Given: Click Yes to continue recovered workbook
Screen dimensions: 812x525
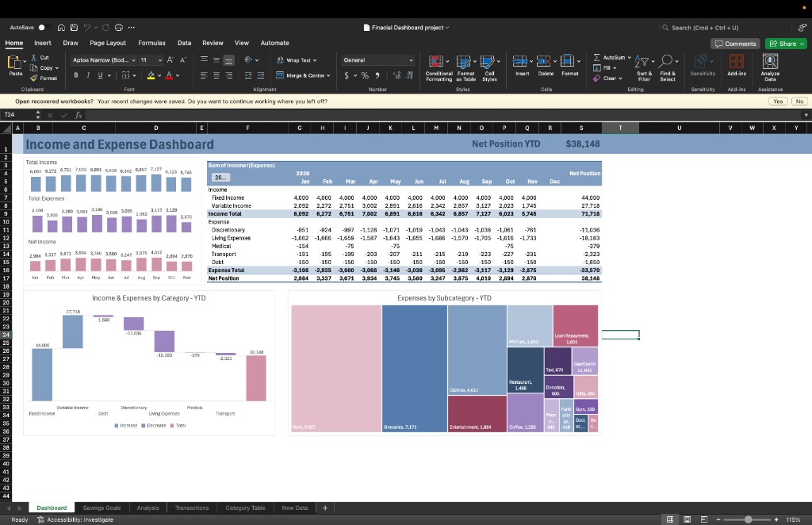Looking at the screenshot, I should [776, 102].
